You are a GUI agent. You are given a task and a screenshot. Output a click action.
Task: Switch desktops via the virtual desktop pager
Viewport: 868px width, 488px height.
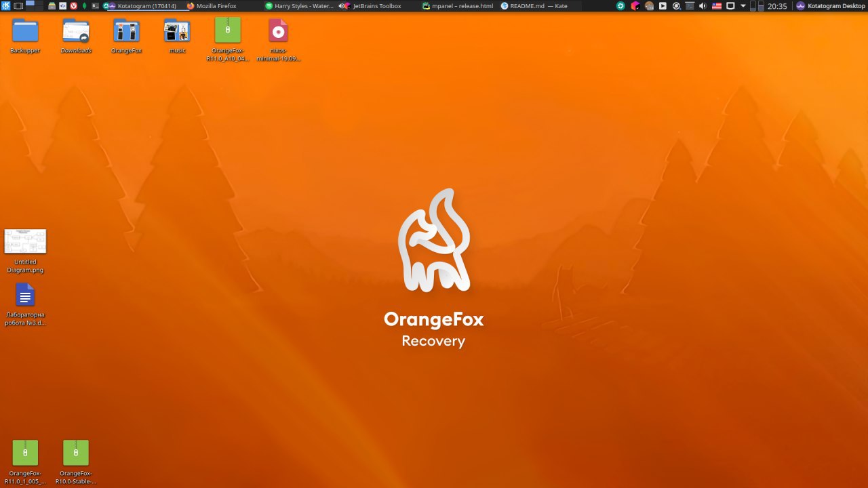35,5
